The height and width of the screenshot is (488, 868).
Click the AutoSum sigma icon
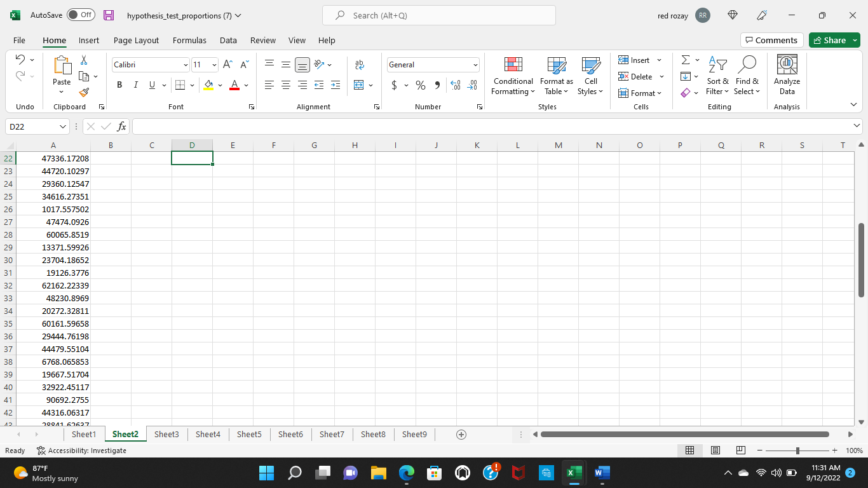tap(686, 60)
